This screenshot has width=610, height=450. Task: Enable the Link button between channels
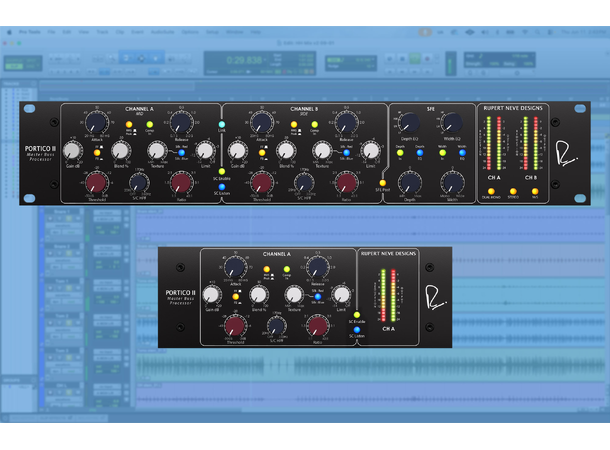coord(221,124)
